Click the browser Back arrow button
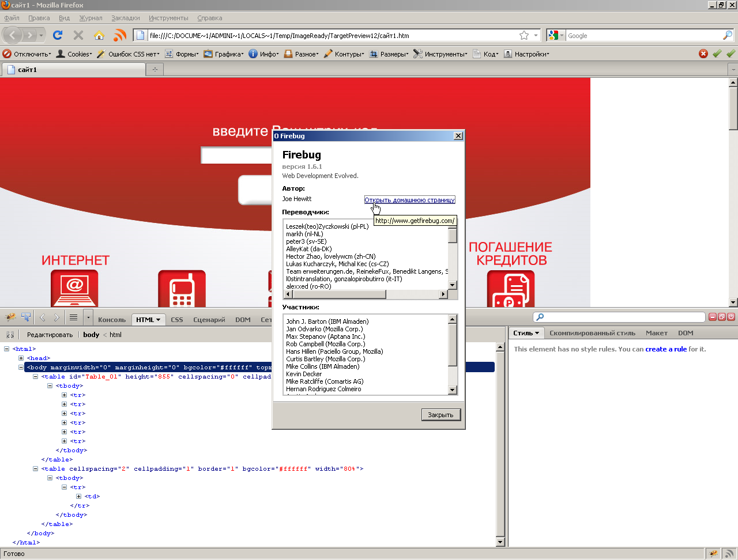This screenshot has width=738, height=560. [13, 36]
